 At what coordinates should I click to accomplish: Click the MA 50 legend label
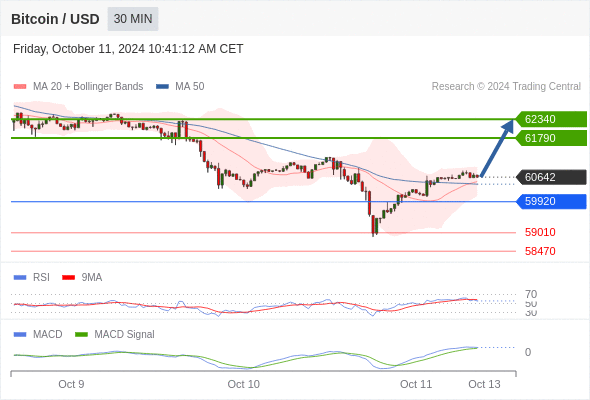[190, 87]
